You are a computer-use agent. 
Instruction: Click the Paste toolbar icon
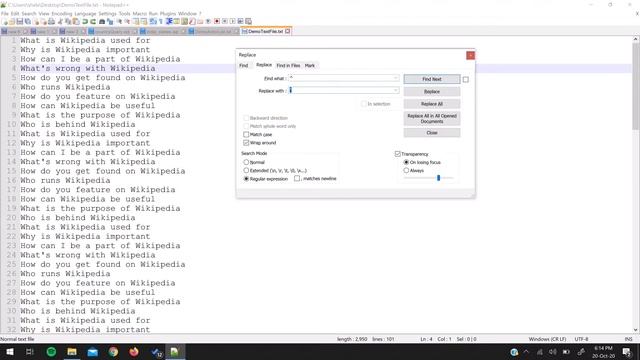76,21
